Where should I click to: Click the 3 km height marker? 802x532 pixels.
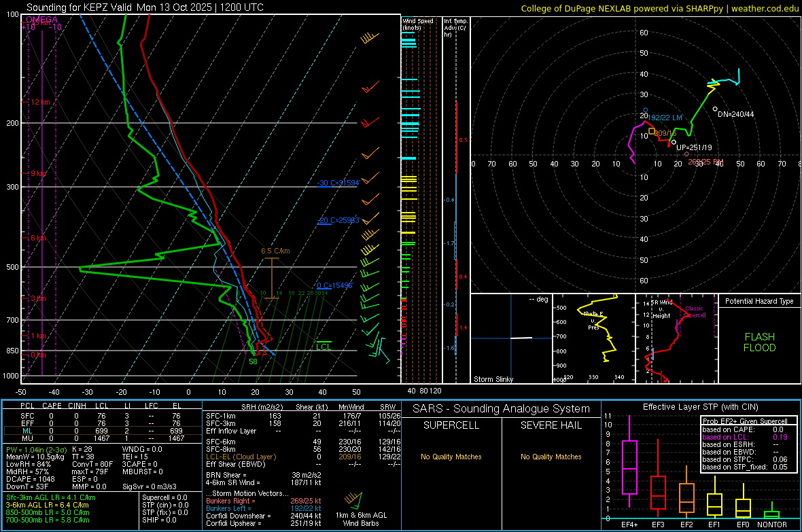pos(38,298)
